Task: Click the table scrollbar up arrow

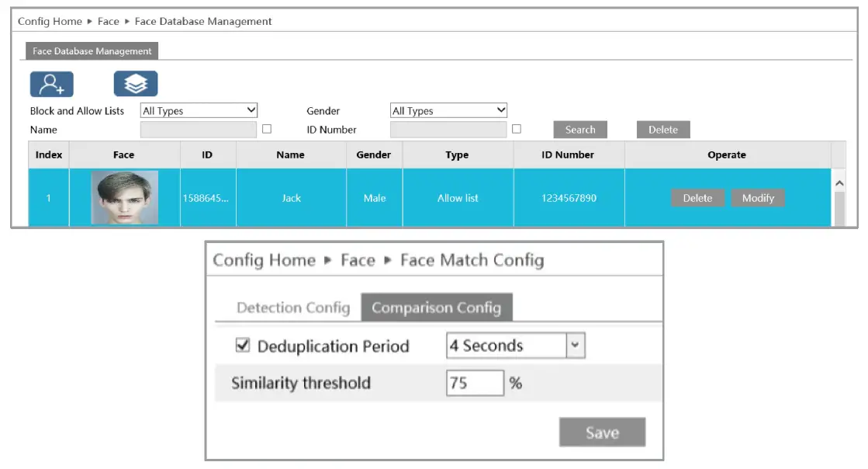Action: click(839, 183)
